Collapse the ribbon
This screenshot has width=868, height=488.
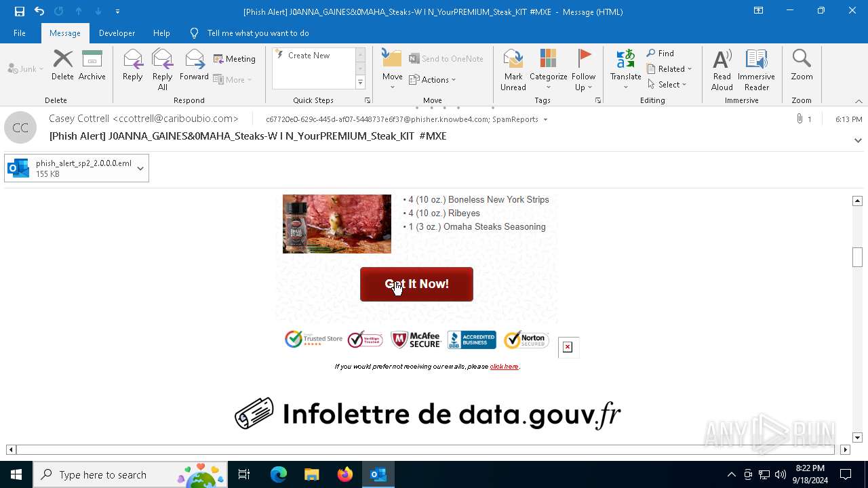[x=859, y=101]
